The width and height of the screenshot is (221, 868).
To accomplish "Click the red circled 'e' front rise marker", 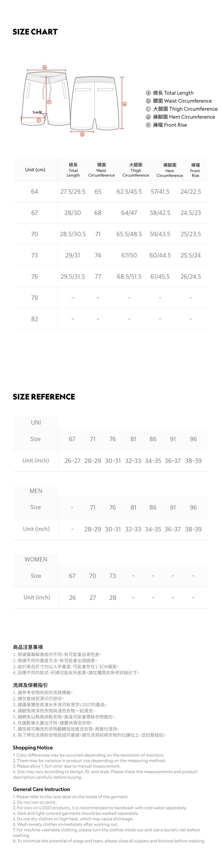I will click(49, 102).
